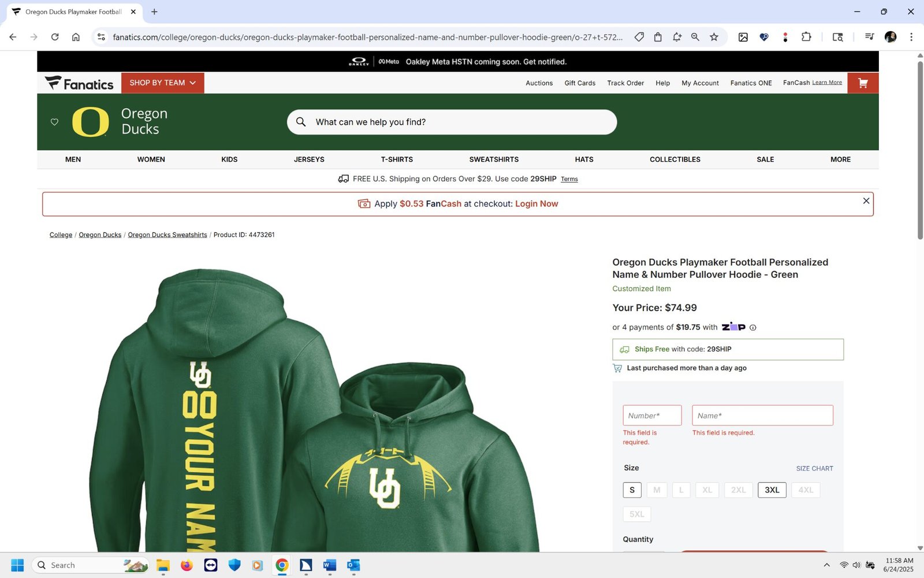
Task: Close the FanCash login banner
Action: tap(866, 201)
